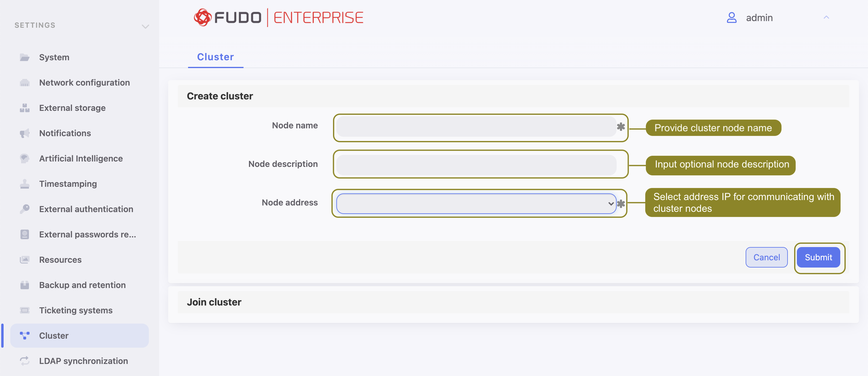Collapse the SETTINGS section chevron
This screenshot has width=868, height=376.
145,26
